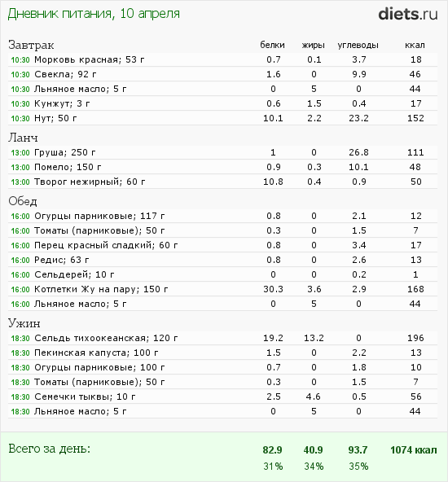Select the Завтрак meal heading
This screenshot has width=448, height=482.
click(31, 46)
